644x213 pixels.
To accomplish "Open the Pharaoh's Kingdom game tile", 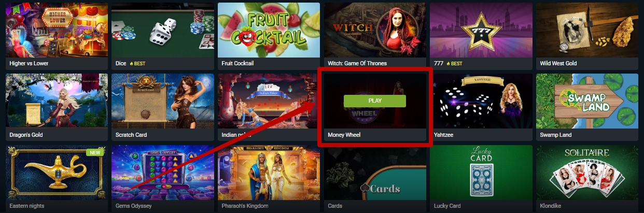I will click(269, 173).
